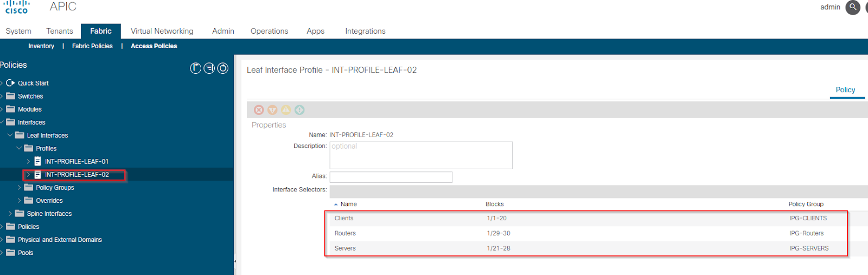Open the Policies folder in tree
This screenshot has height=275, width=868.
tap(28, 227)
